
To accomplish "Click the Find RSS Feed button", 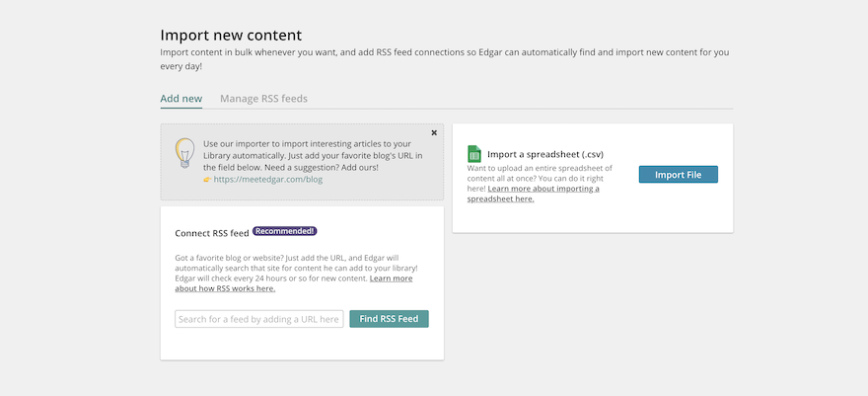I will click(389, 319).
